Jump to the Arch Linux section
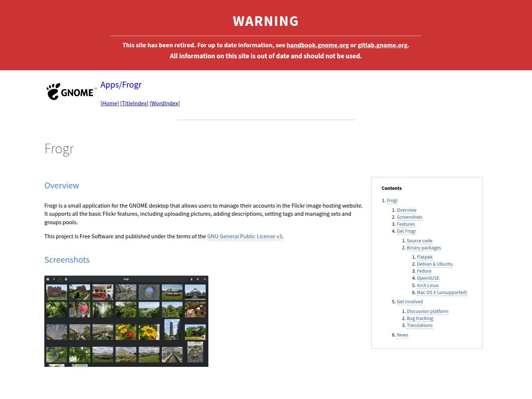This screenshot has height=399, width=532. pyautogui.click(x=427, y=286)
